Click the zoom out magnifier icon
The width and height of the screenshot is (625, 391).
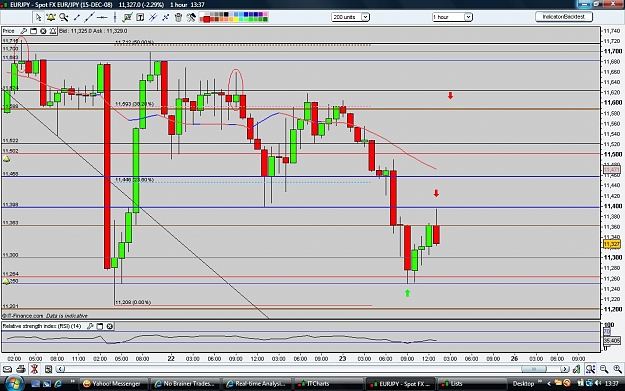point(604,369)
